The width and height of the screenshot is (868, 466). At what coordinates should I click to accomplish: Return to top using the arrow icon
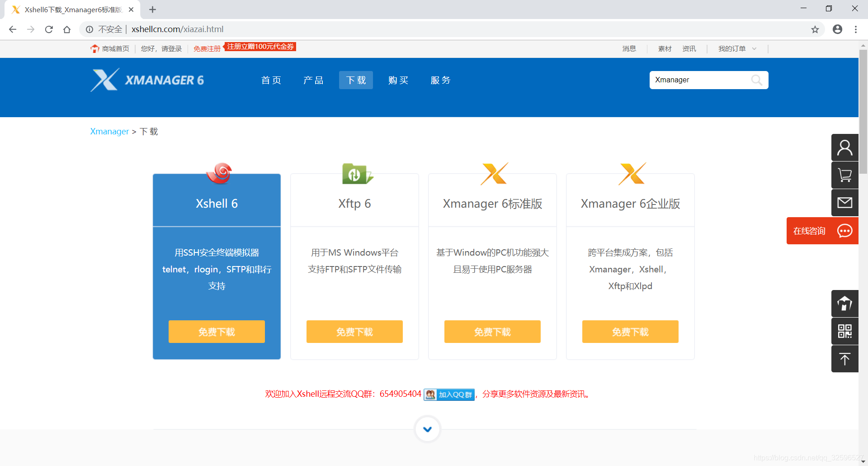[x=844, y=359]
